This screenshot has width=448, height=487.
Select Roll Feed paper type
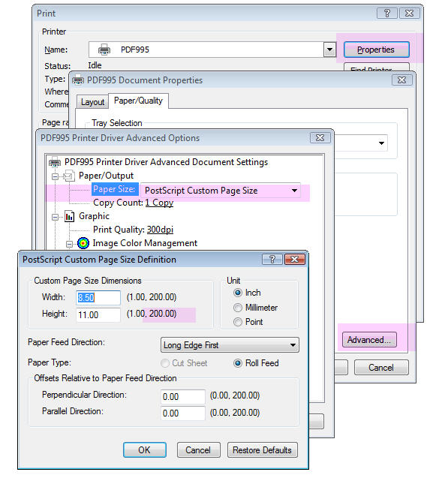coord(238,363)
